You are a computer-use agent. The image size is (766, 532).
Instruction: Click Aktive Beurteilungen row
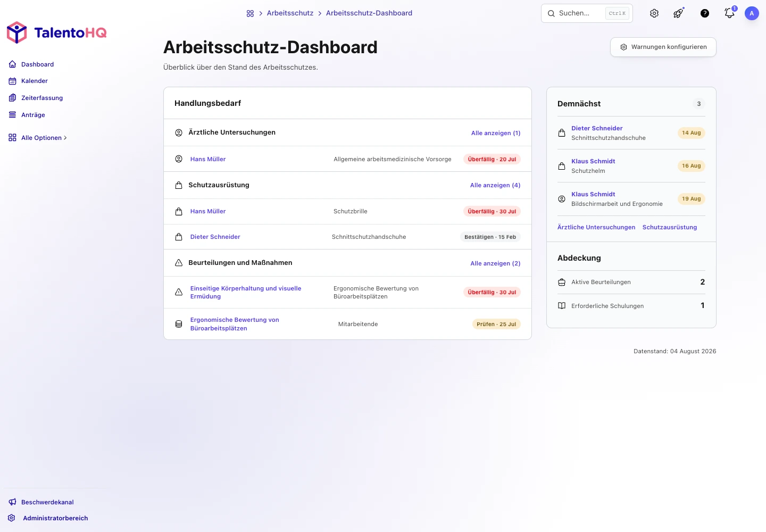[631, 282]
